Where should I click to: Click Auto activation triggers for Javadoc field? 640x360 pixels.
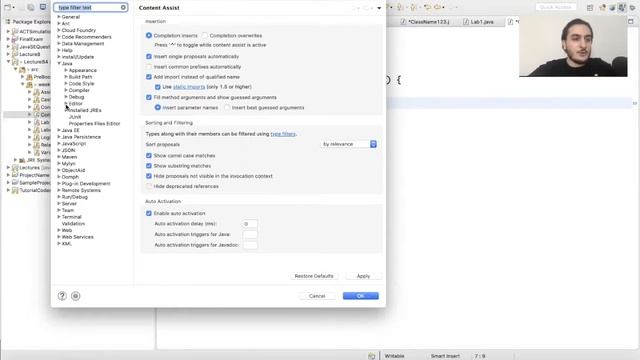point(250,245)
